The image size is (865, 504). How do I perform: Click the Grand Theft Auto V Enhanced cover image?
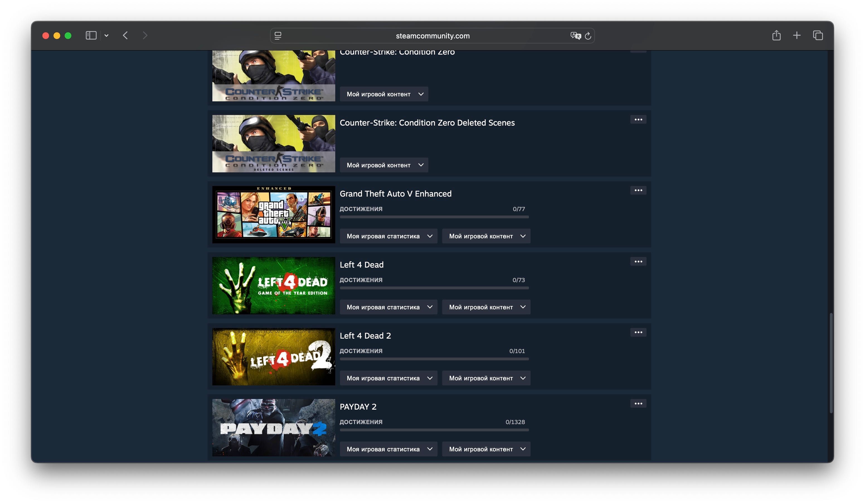coord(274,214)
